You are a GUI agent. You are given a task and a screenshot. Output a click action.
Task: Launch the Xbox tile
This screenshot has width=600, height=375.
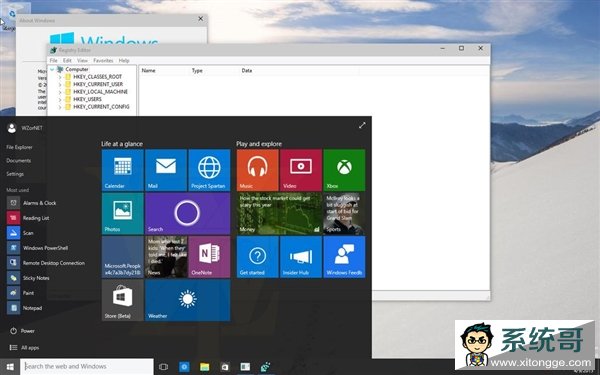[344, 170]
